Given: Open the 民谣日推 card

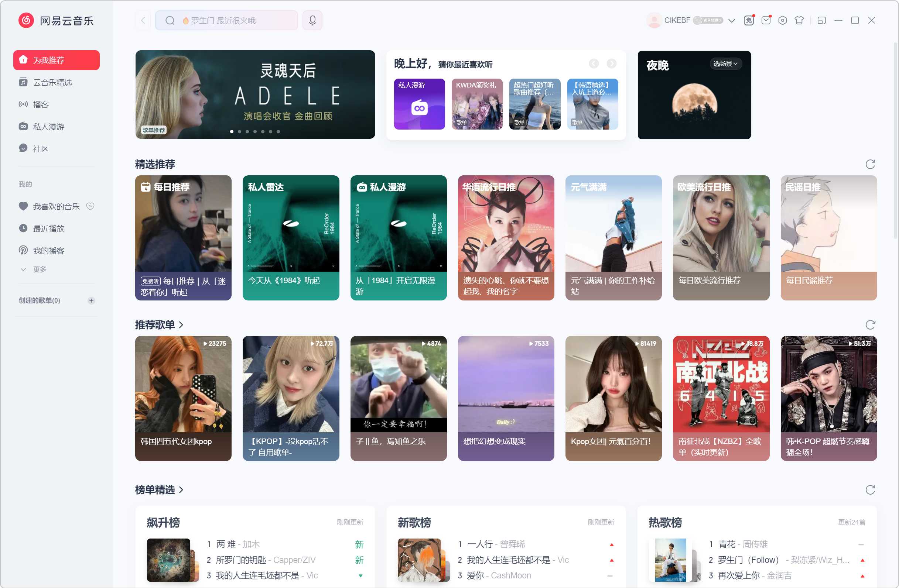Looking at the screenshot, I should (x=829, y=238).
